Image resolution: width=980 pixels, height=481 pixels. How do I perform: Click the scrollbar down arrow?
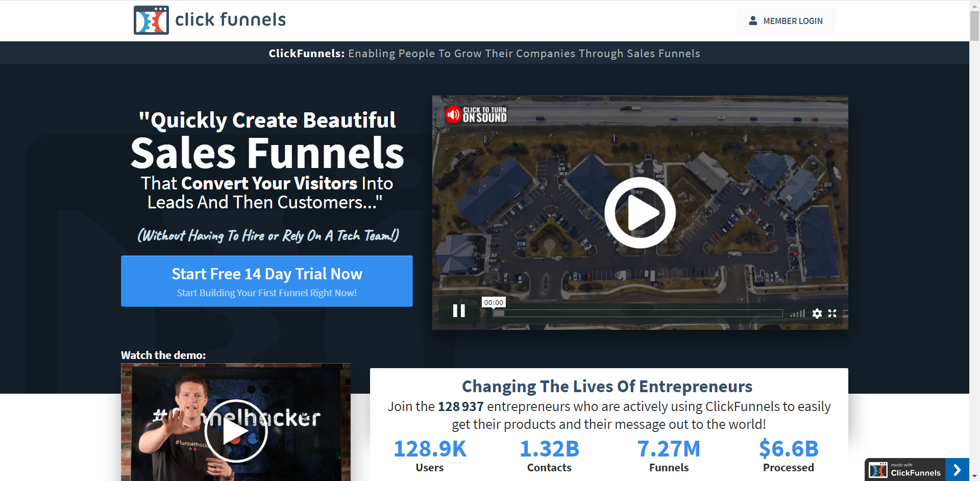(974, 476)
